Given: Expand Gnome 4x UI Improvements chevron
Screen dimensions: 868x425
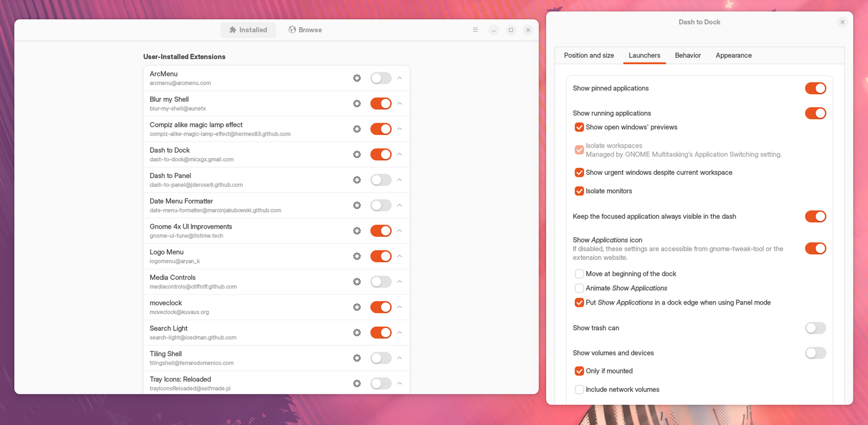Looking at the screenshot, I should [x=399, y=231].
